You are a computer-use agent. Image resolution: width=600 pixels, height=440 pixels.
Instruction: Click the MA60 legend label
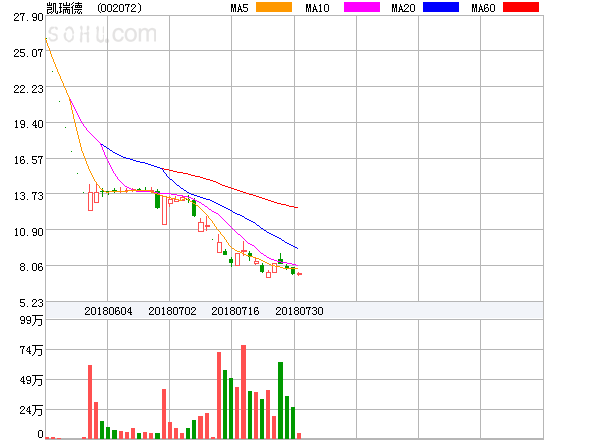click(x=483, y=8)
